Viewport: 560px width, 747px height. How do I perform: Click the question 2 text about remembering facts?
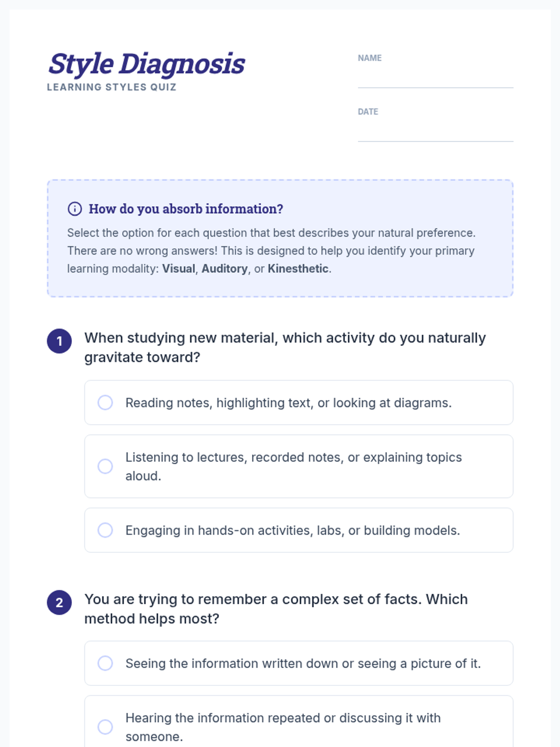276,609
